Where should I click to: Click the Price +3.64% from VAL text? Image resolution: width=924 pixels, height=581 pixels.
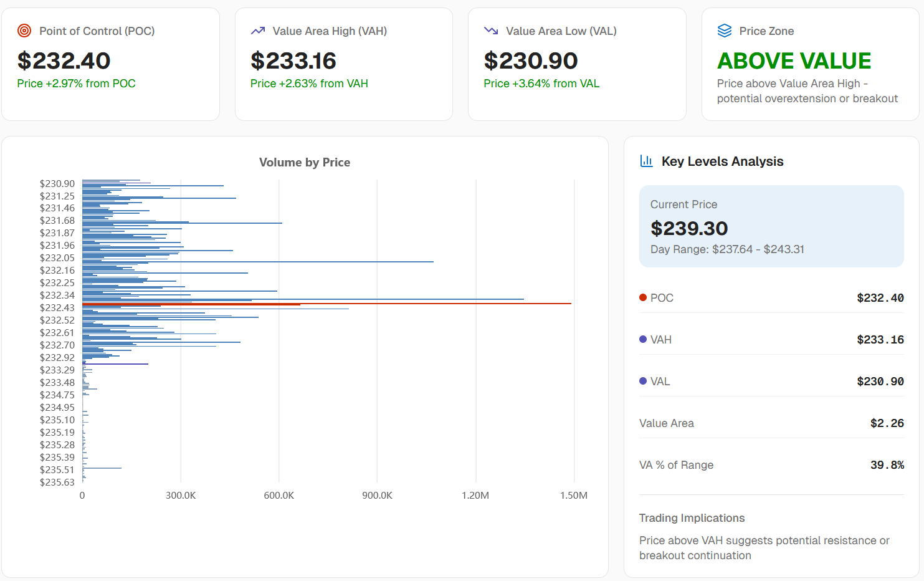pos(541,84)
